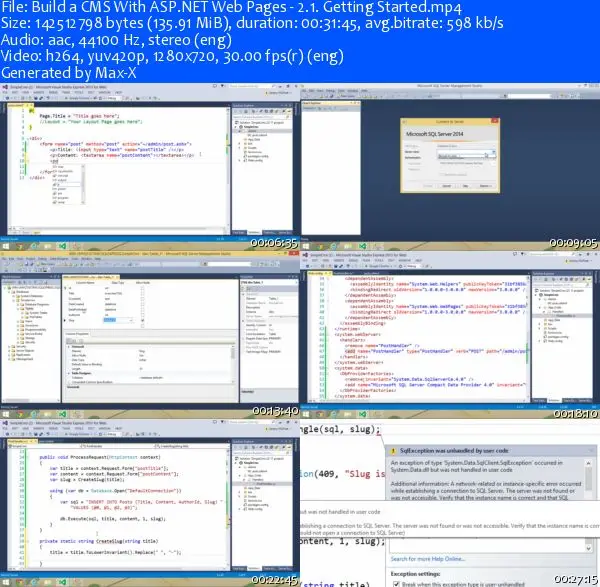Open the server name dropdown in the SQL Server 2014 dialog

tap(494, 152)
